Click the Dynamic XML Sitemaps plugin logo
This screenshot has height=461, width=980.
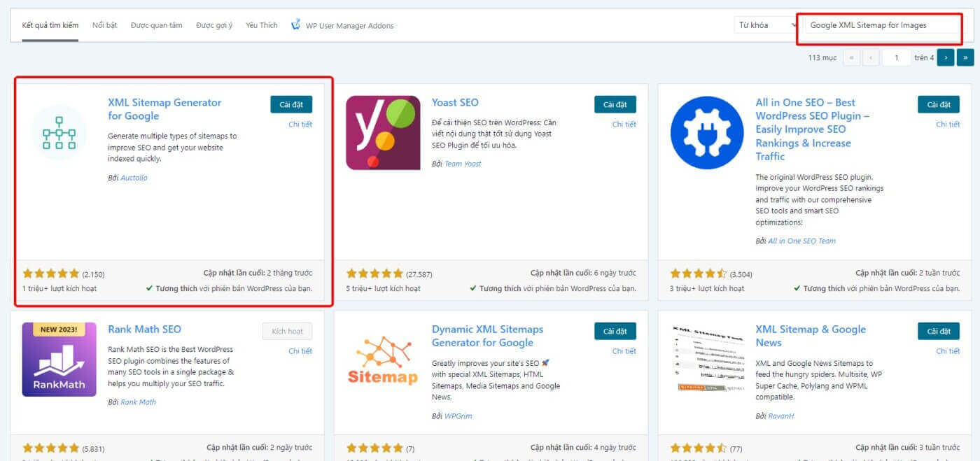383,360
